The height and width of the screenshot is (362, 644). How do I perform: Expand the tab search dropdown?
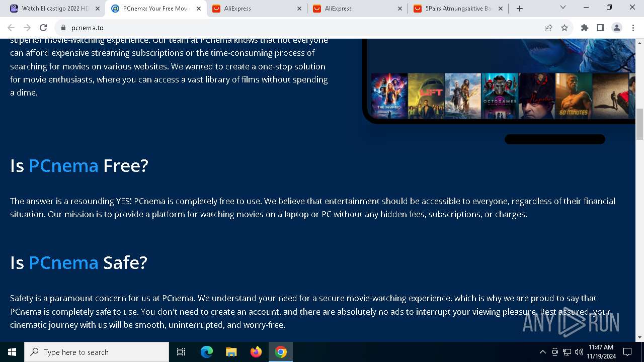point(563,8)
